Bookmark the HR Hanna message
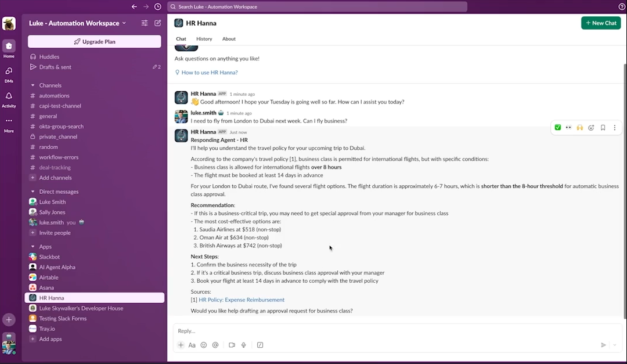This screenshot has width=627, height=364. pos(603,128)
